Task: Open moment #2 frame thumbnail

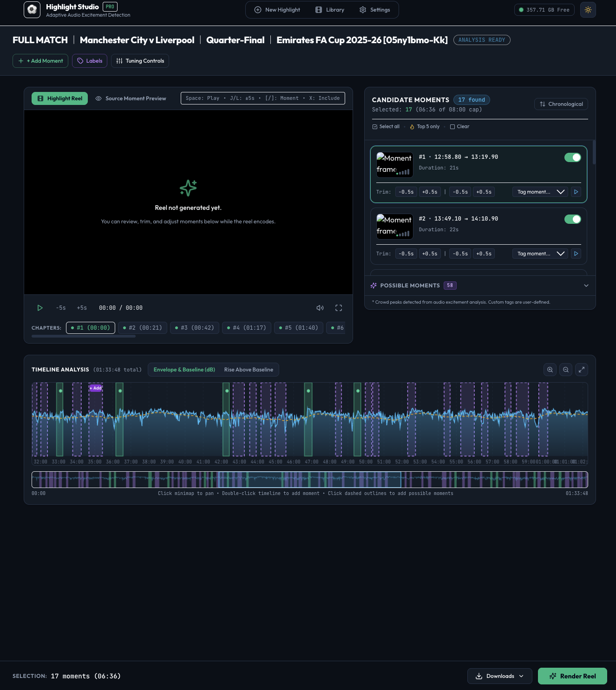Action: (x=394, y=226)
